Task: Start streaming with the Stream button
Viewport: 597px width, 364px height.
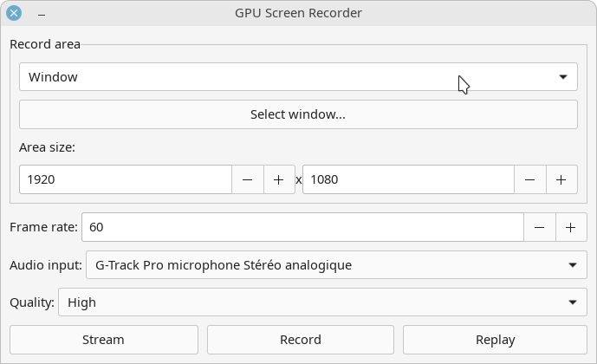Action: pyautogui.click(x=104, y=340)
